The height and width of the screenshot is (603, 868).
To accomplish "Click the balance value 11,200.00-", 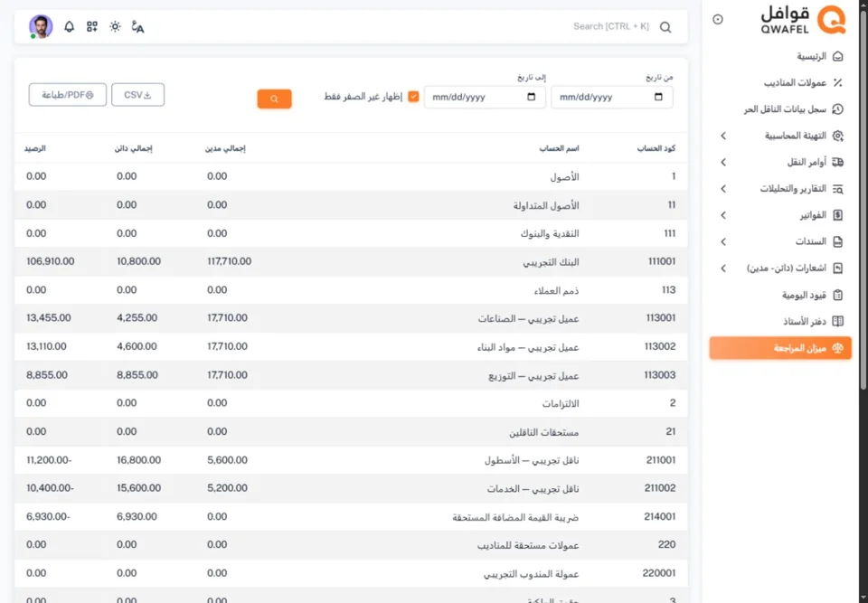I will point(49,460).
